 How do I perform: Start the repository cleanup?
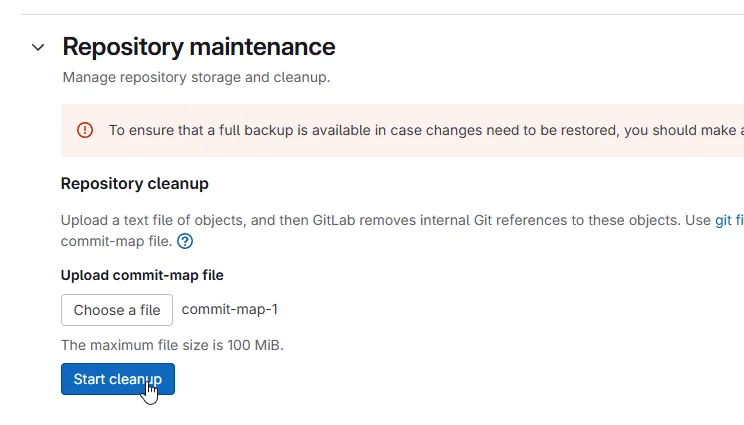tap(117, 379)
